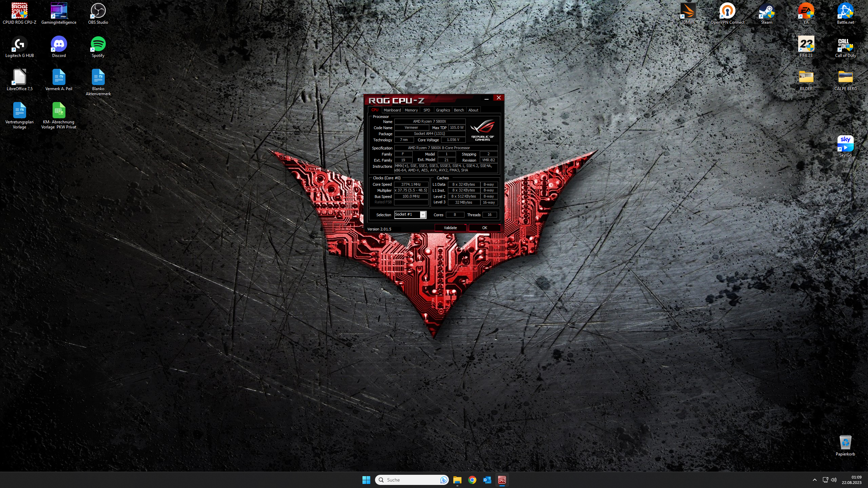
Task: Click the Chrome icon in the taskbar
Action: pos(472,480)
